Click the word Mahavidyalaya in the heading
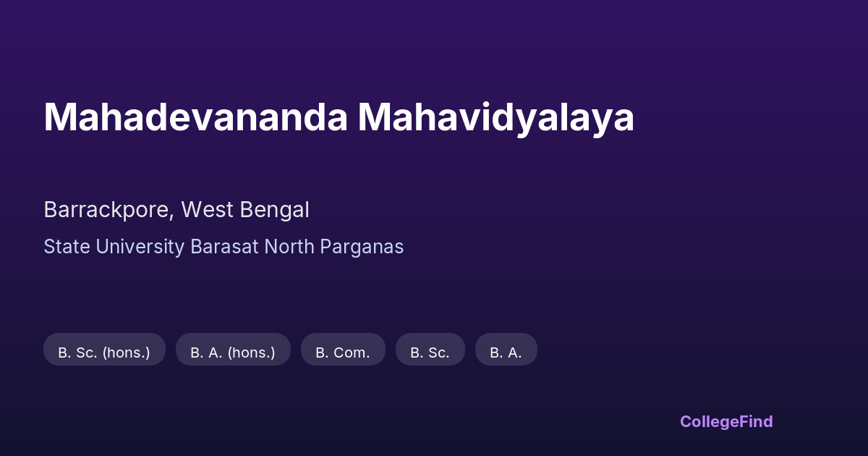This screenshot has width=868, height=456. (x=495, y=117)
